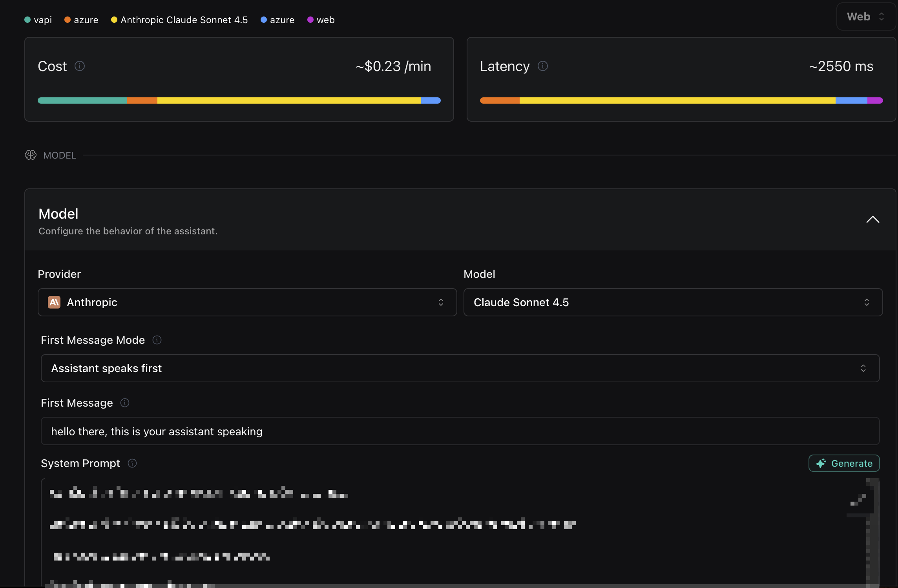This screenshot has width=898, height=588.
Task: Open the First Message Mode dropdown
Action: [460, 368]
